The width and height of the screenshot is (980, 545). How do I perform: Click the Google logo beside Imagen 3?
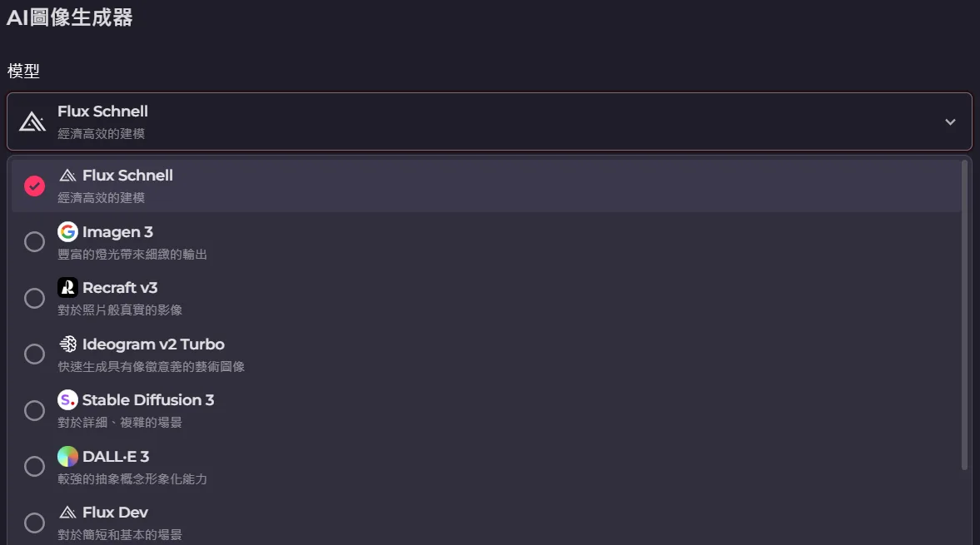(67, 231)
